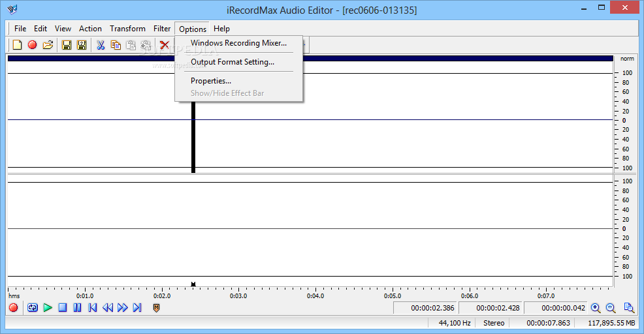Fast forward the audio

[122, 307]
